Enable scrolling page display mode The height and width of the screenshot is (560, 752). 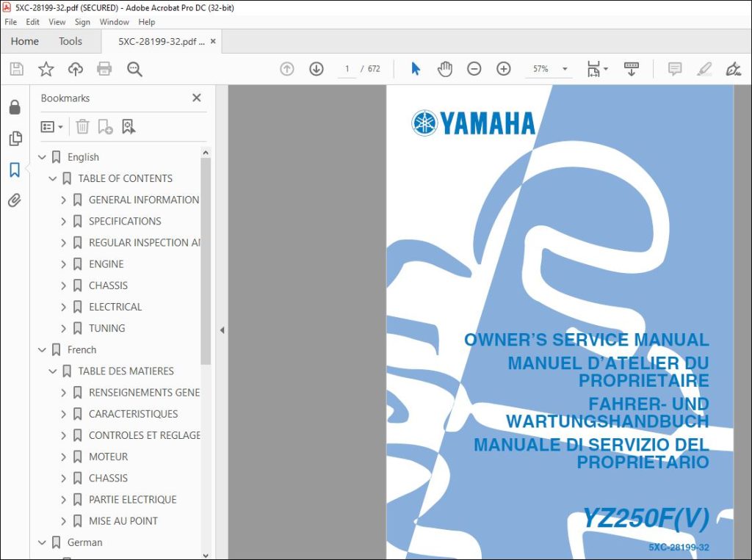(x=631, y=69)
